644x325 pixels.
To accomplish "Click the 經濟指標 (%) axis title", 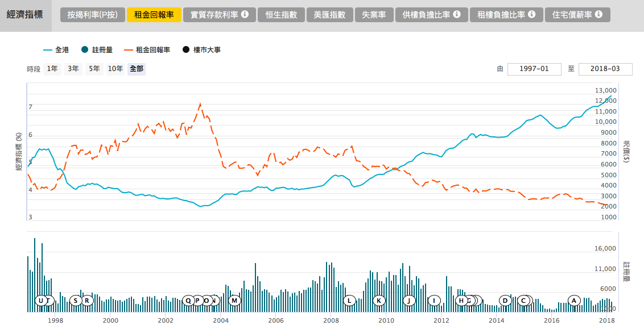I will (19, 151).
